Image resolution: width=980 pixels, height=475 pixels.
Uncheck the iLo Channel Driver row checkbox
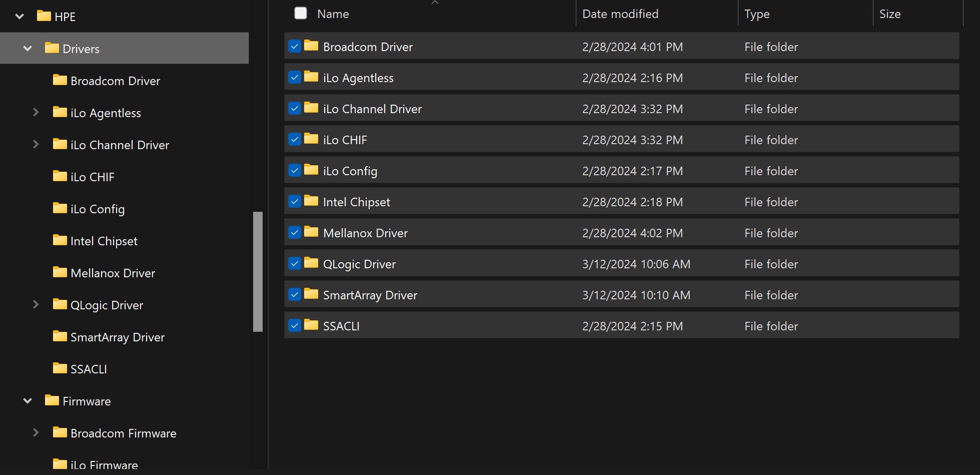click(295, 109)
